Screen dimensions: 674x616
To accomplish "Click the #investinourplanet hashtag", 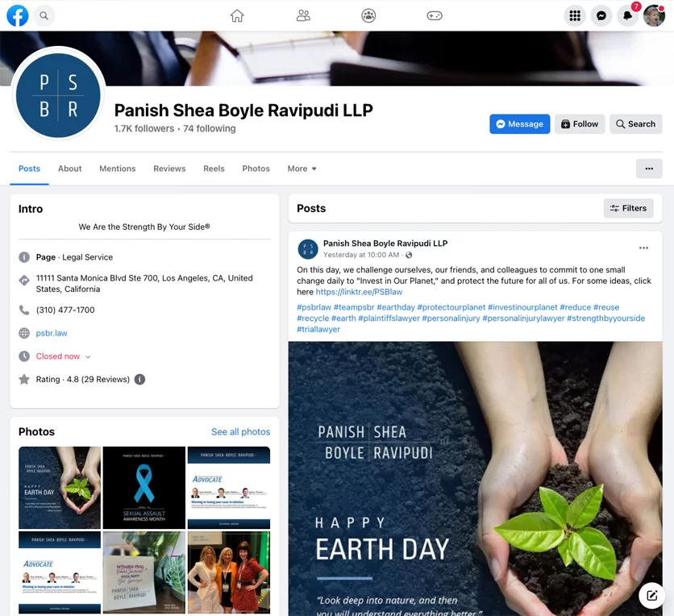I will [522, 307].
